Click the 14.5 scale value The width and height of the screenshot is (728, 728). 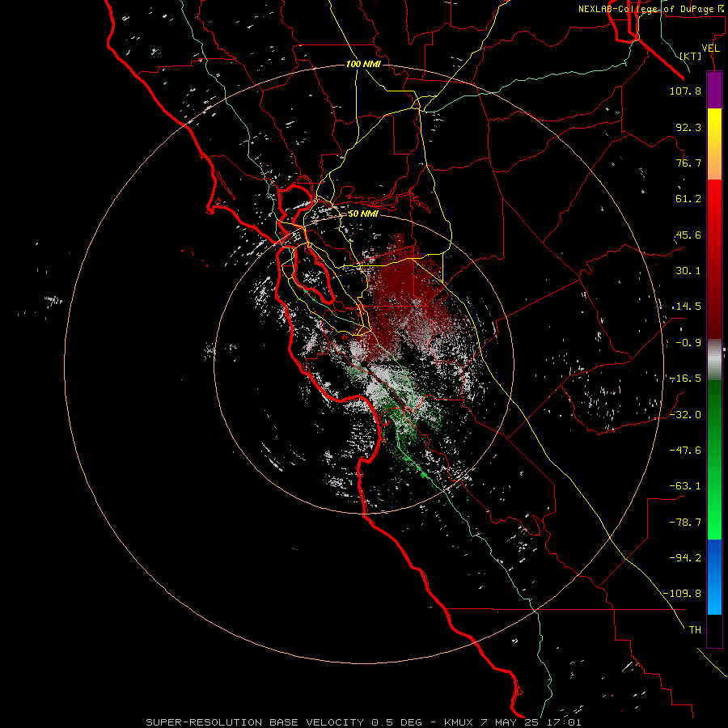pos(688,307)
